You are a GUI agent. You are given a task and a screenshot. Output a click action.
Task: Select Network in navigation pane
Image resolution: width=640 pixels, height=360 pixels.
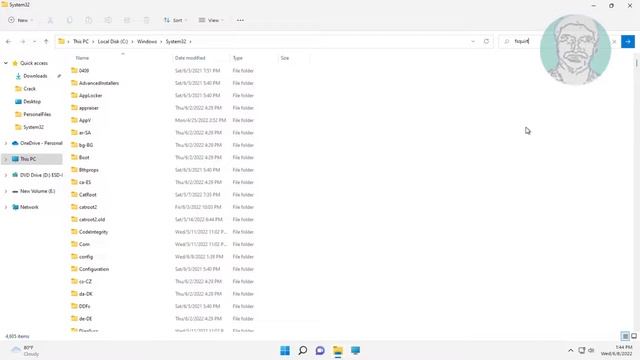click(29, 207)
